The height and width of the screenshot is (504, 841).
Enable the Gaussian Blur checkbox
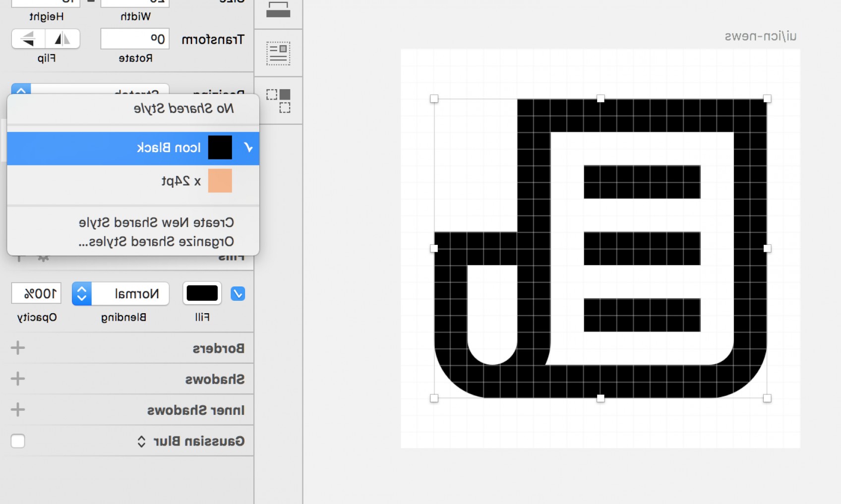18,441
